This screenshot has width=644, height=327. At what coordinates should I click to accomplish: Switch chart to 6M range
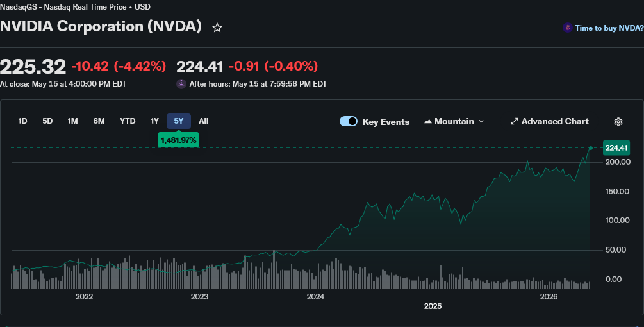pyautogui.click(x=99, y=121)
